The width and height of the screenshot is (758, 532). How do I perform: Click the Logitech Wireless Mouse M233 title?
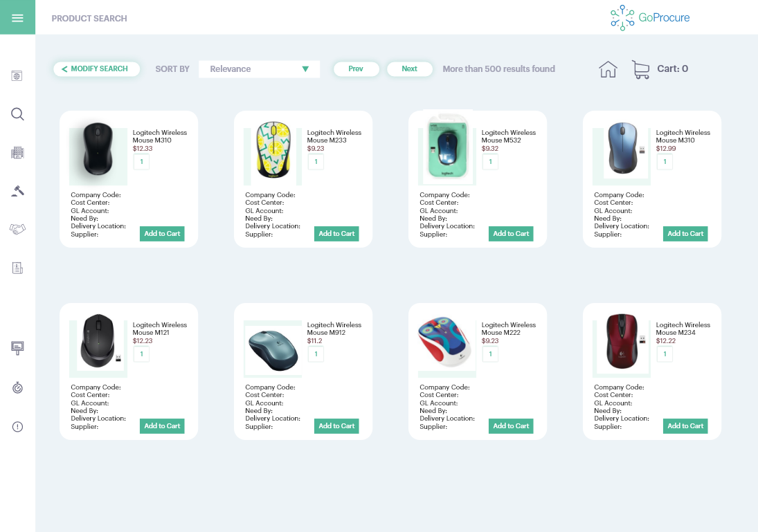tap(334, 136)
